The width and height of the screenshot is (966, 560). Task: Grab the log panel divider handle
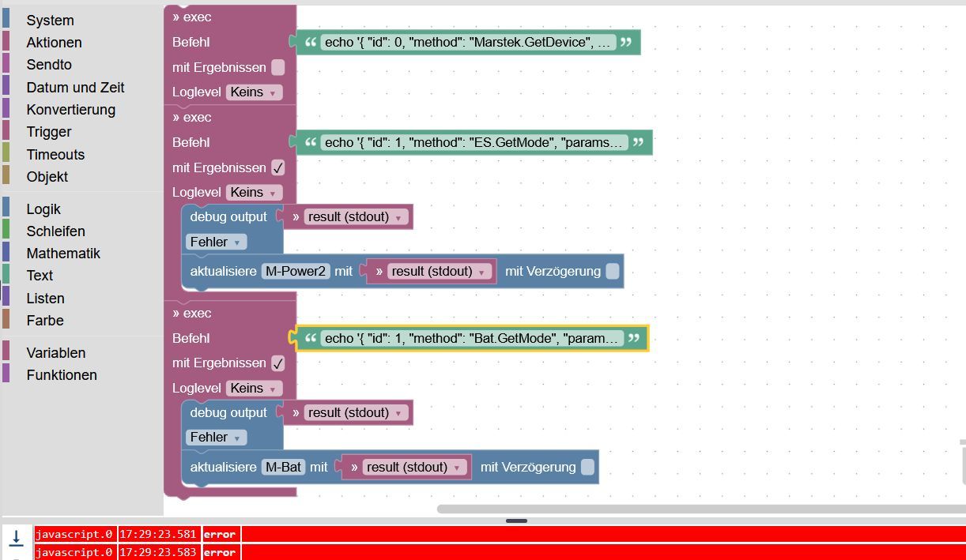tap(516, 521)
